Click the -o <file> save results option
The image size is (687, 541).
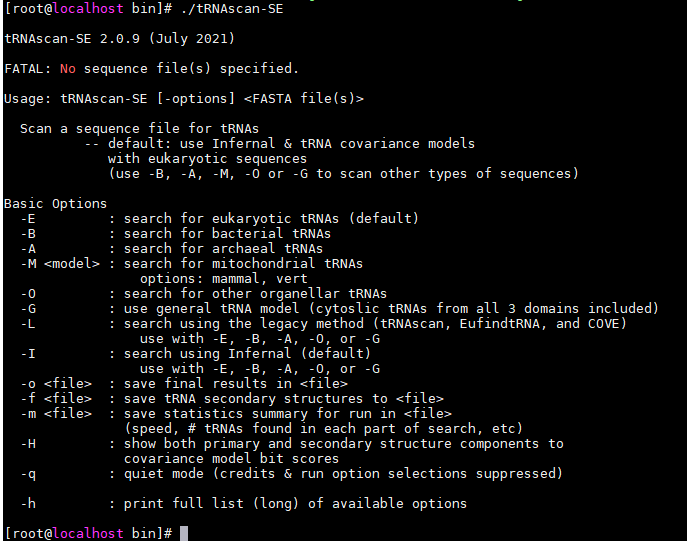pyautogui.click(x=184, y=384)
